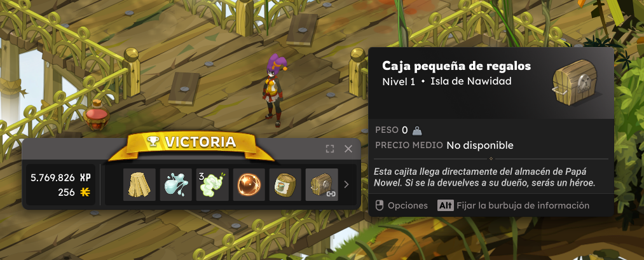Select the barrel loot item
Viewport: 644px width, 260px height.
(x=285, y=184)
